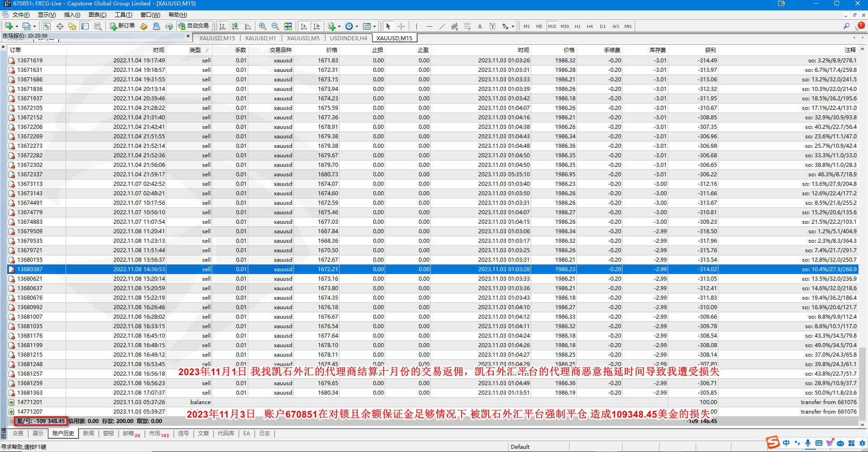This screenshot has height=452, width=868.
Task: Switch timeframe to H1
Action: tap(577, 26)
